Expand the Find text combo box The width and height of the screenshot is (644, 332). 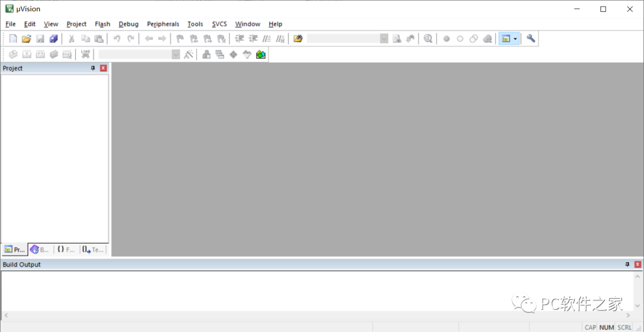(384, 39)
